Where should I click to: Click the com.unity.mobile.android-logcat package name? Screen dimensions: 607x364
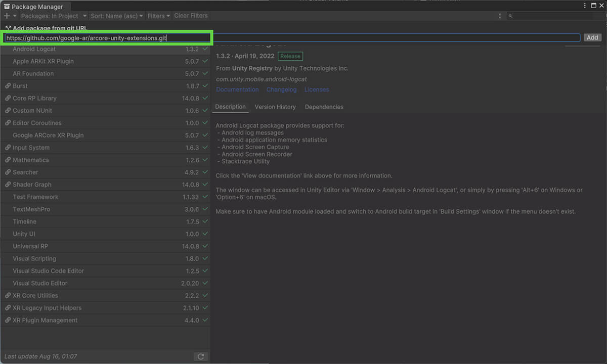pyautogui.click(x=262, y=79)
